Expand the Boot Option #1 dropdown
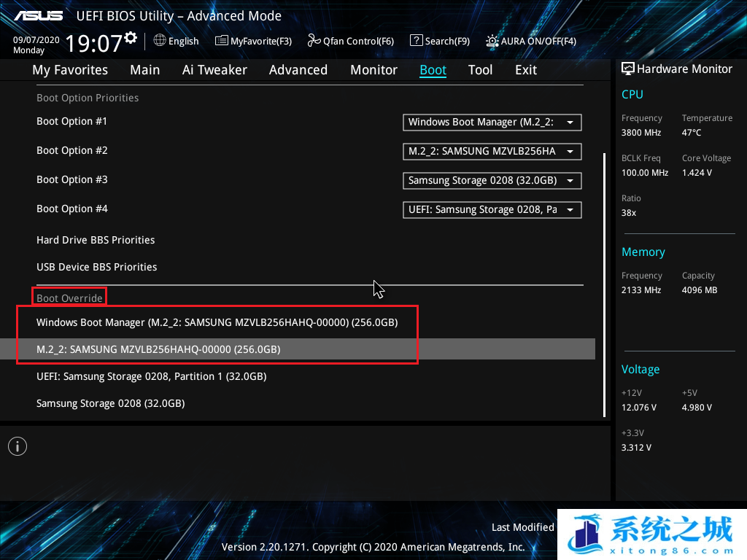The width and height of the screenshot is (747, 560). pos(492,122)
